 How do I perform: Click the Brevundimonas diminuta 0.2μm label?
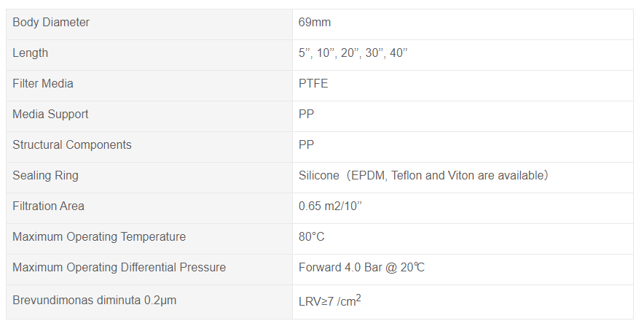coord(94,300)
